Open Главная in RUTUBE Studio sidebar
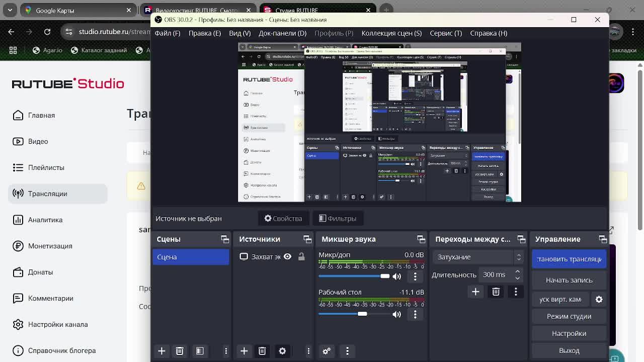Viewport: 644px width, 362px height. [x=57, y=115]
